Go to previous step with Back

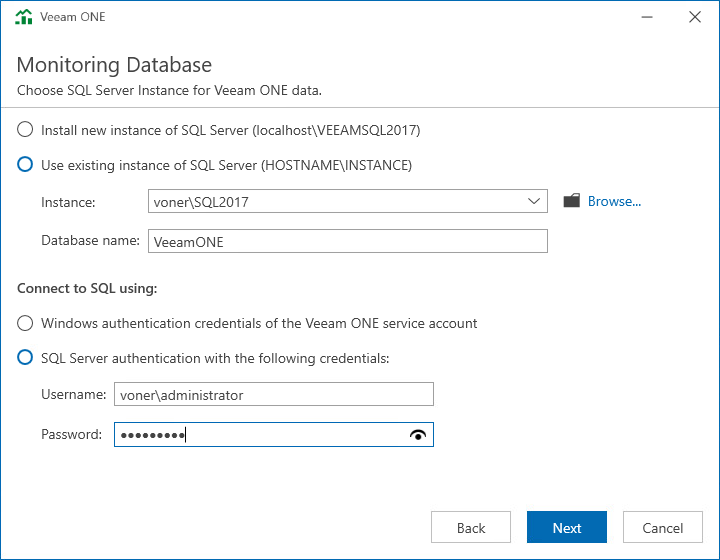click(471, 527)
